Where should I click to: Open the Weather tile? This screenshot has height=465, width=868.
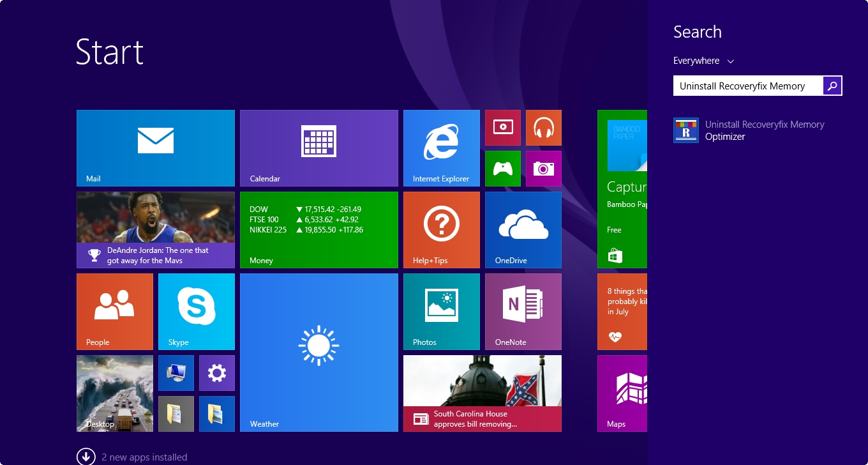click(x=319, y=353)
